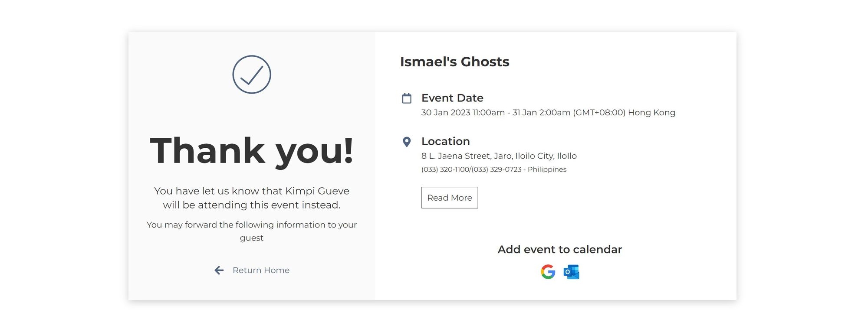
Task: Click the Kimpi Gueve attendance message
Action: pyautogui.click(x=252, y=198)
